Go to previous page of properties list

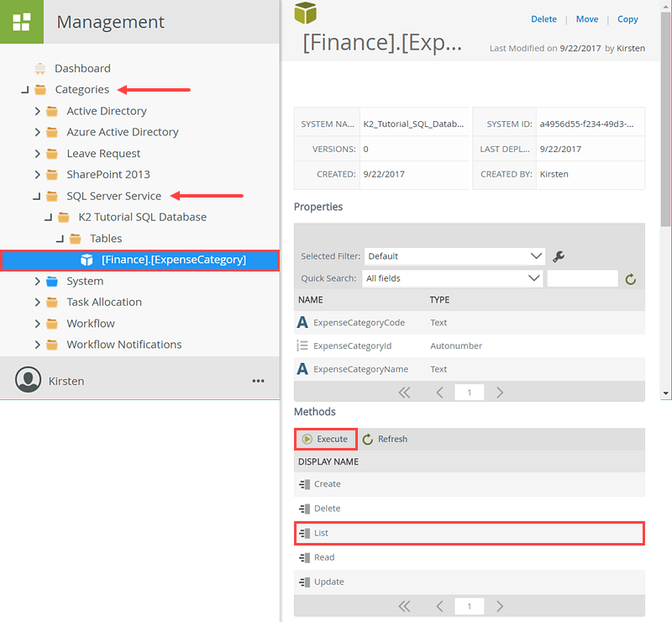[x=439, y=392]
